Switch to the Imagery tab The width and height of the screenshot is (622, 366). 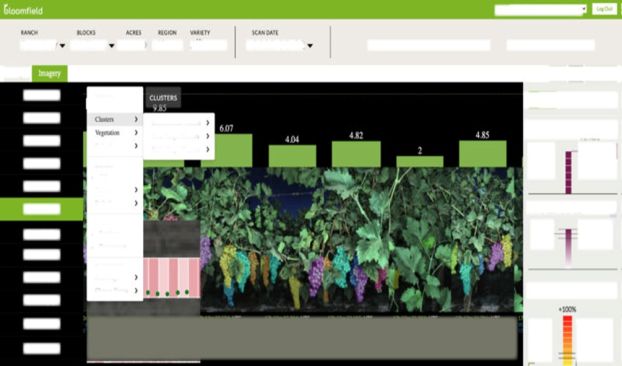tap(50, 73)
